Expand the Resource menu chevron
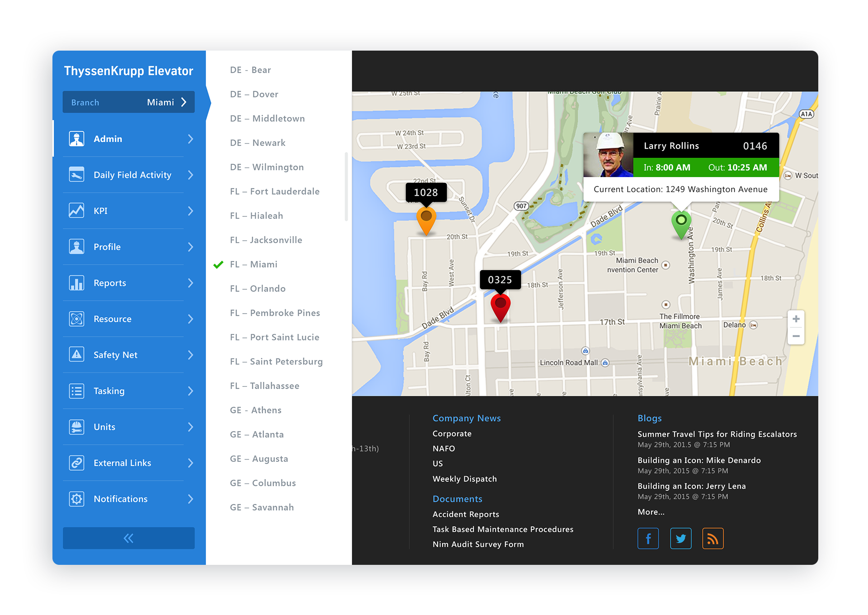The height and width of the screenshot is (615, 868). pyautogui.click(x=190, y=319)
